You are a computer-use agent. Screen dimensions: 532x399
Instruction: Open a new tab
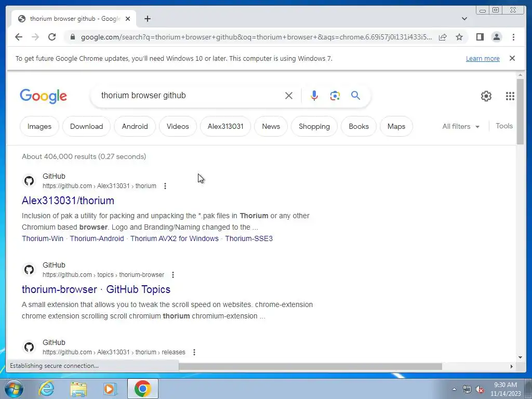click(x=147, y=19)
